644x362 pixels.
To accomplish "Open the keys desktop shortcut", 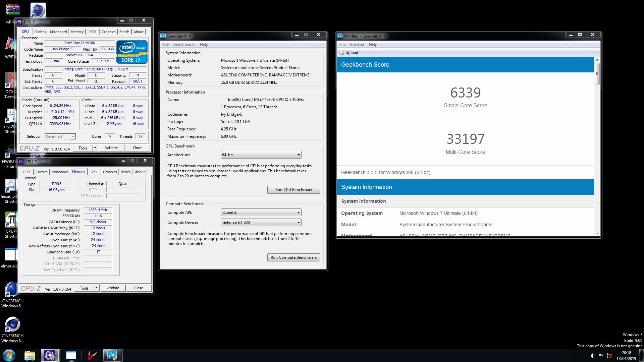I will (9, 121).
